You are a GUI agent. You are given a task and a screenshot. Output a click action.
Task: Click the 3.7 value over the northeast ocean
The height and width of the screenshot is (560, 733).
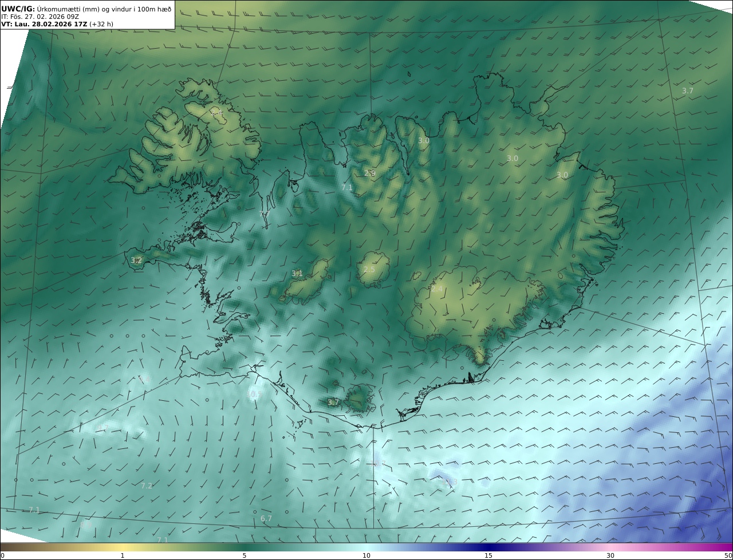688,90
